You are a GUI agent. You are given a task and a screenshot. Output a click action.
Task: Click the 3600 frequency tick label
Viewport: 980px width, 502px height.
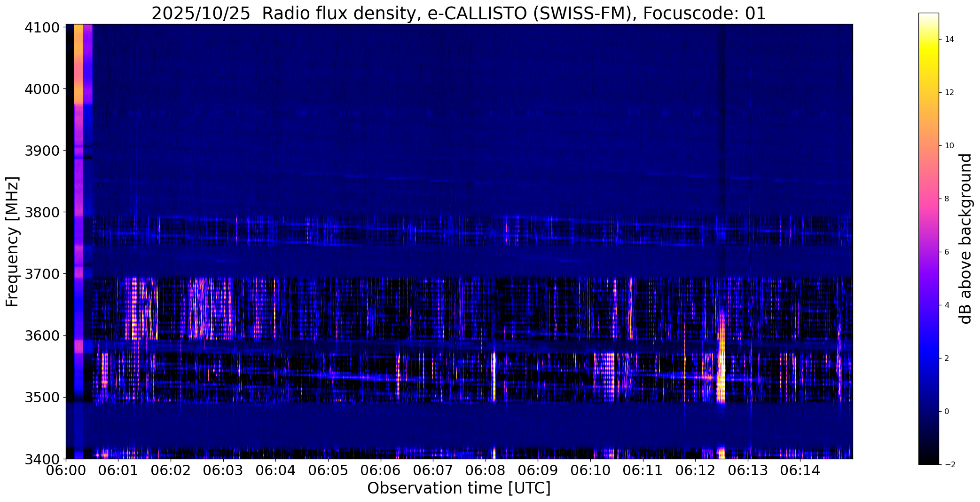click(x=42, y=335)
